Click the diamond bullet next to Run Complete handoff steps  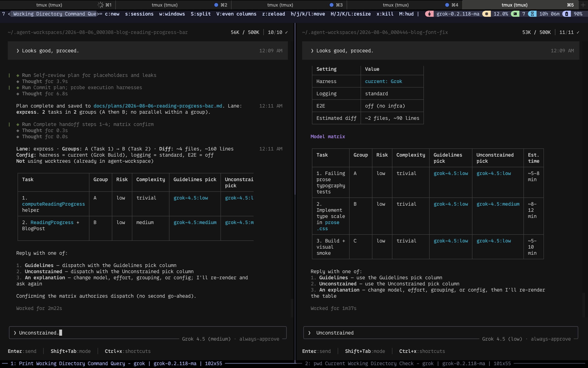pos(18,124)
